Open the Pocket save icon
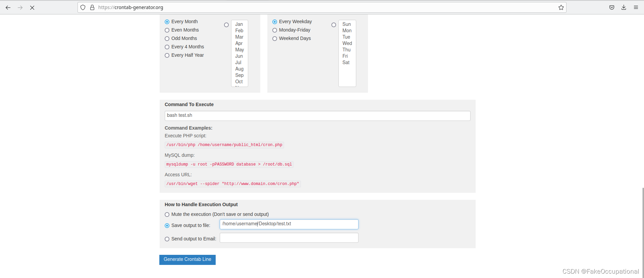 [612, 7]
